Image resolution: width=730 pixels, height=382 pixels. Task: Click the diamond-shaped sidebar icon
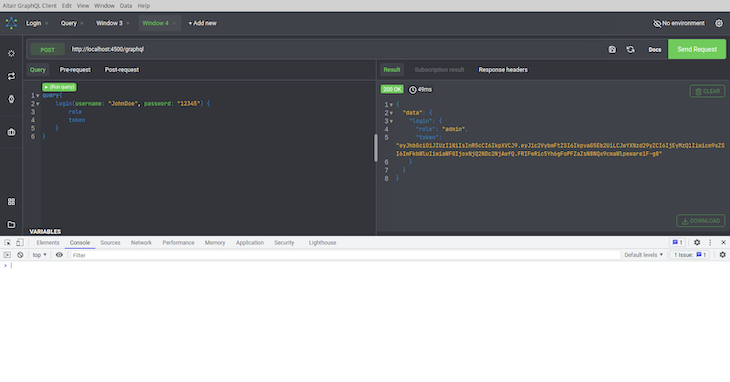[x=11, y=99]
